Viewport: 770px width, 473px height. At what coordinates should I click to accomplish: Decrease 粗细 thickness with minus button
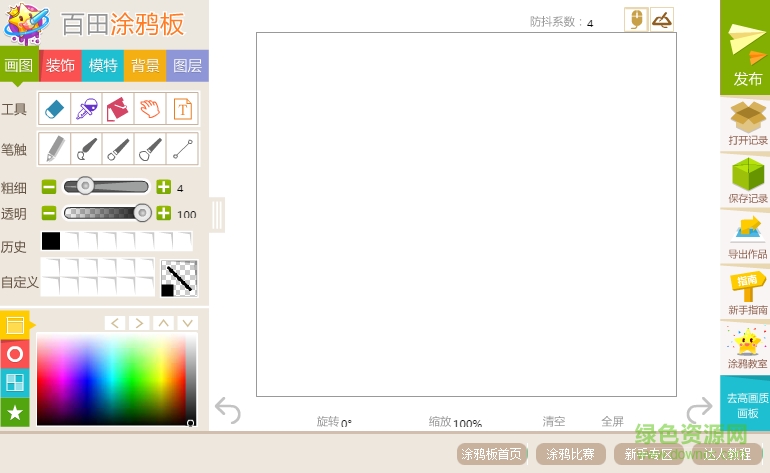click(x=49, y=187)
